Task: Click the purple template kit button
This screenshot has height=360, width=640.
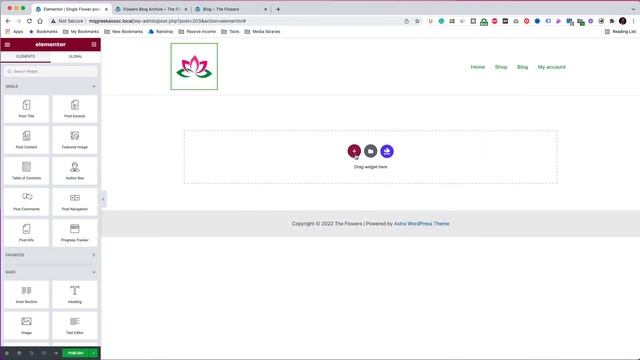Action: [387, 151]
